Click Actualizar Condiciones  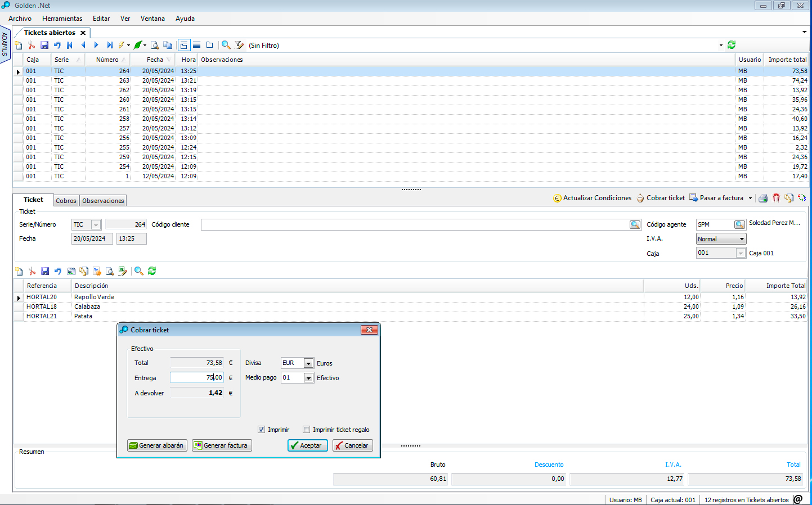[x=593, y=198]
